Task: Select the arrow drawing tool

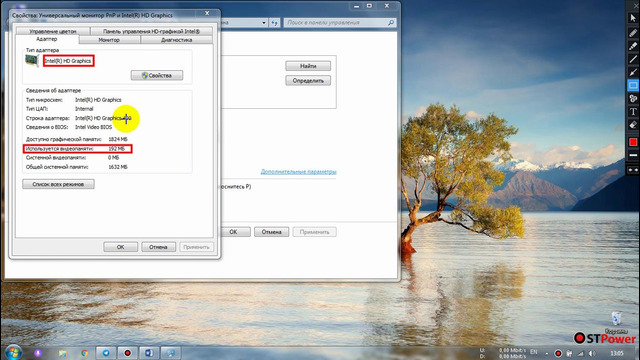Action: tap(633, 72)
